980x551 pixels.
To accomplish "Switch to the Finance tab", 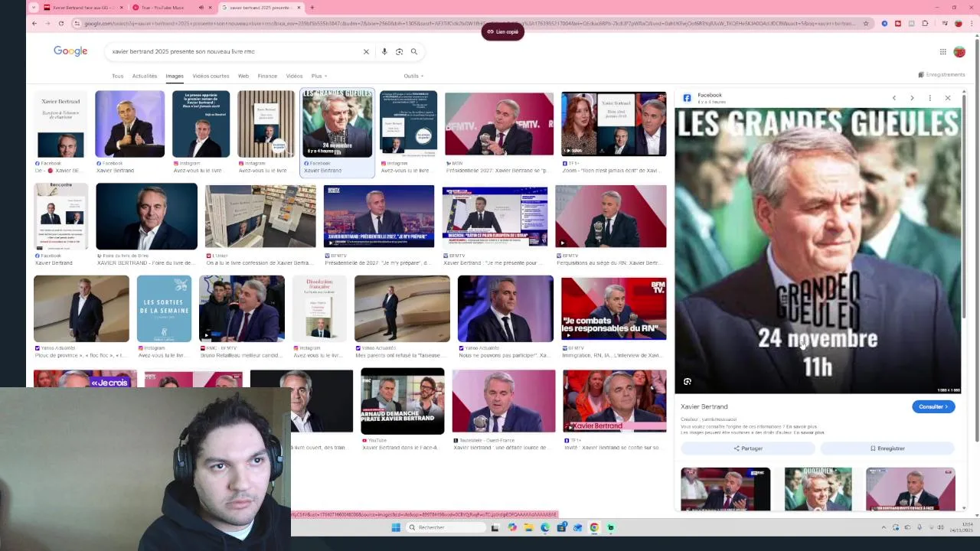I will pyautogui.click(x=267, y=76).
